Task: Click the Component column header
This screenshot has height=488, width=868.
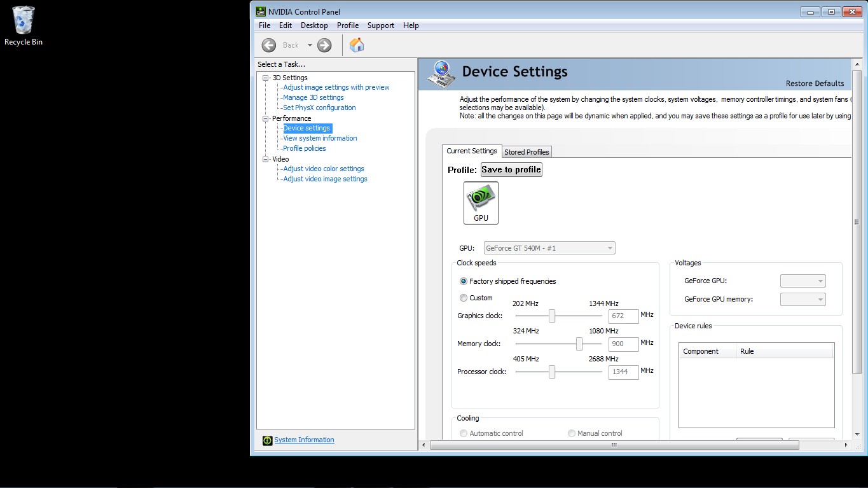Action: pos(708,351)
